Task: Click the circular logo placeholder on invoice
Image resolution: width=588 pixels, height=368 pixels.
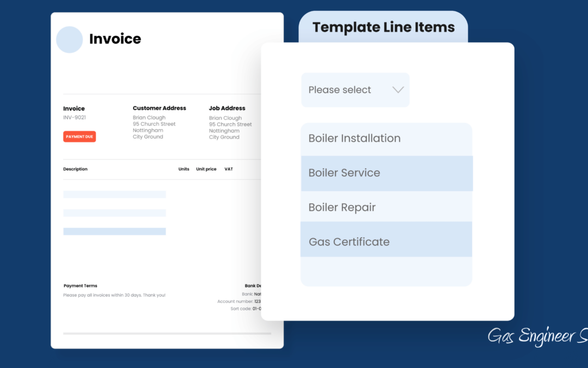Action: [69, 40]
